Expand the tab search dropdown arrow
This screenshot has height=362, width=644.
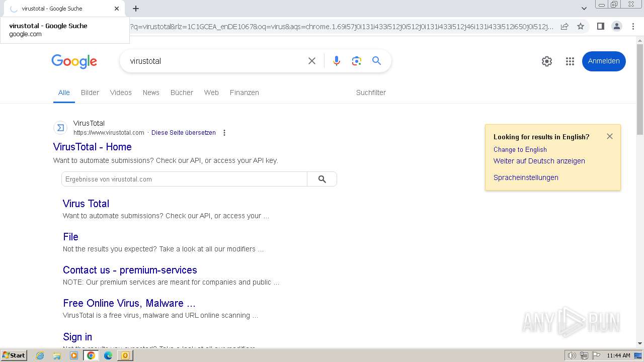[584, 9]
